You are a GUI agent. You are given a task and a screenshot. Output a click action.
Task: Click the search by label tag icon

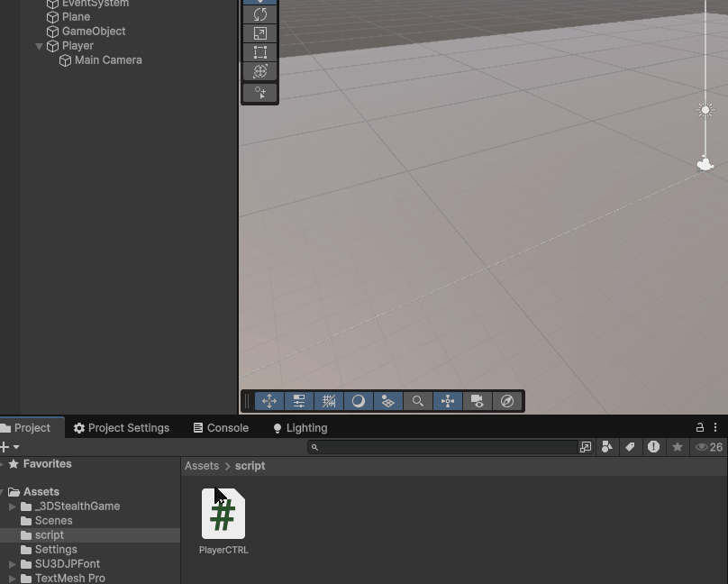pos(631,447)
